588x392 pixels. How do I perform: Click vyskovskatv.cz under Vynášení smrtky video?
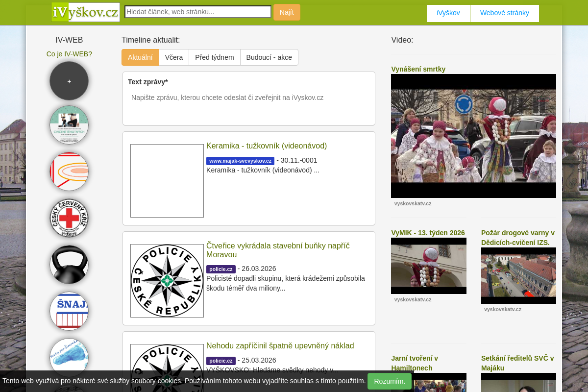(413, 203)
